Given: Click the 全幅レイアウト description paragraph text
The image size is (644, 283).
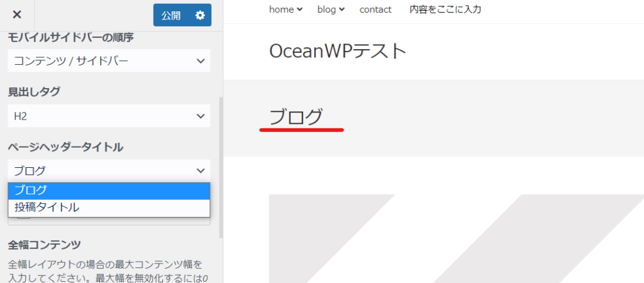Looking at the screenshot, I should [107, 270].
